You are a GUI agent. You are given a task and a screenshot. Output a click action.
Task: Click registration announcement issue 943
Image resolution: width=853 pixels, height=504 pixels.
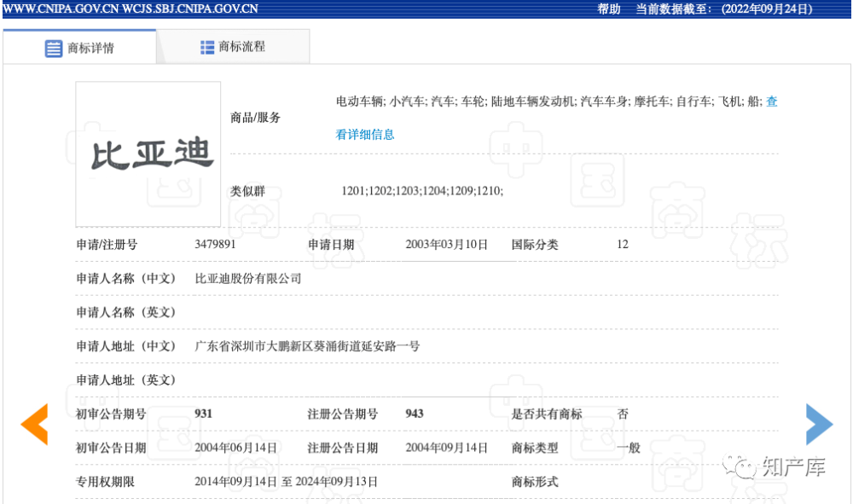coord(414,414)
